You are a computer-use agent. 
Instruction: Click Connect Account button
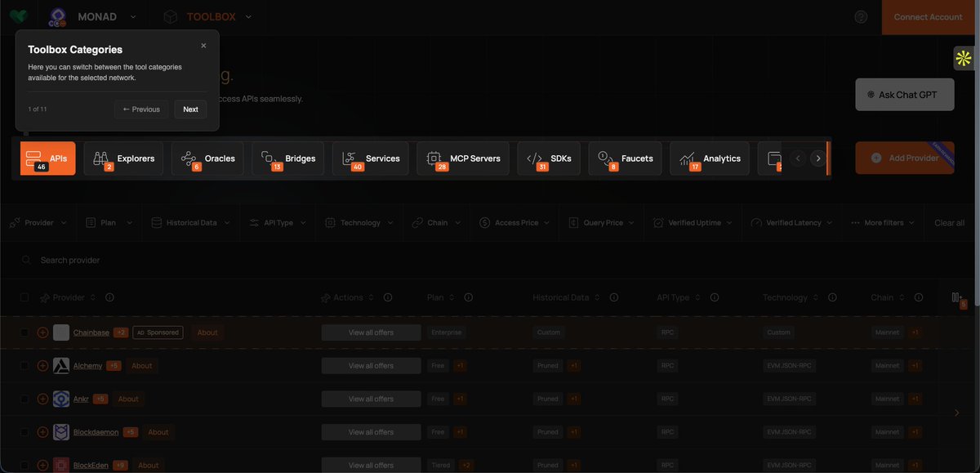[x=928, y=17]
